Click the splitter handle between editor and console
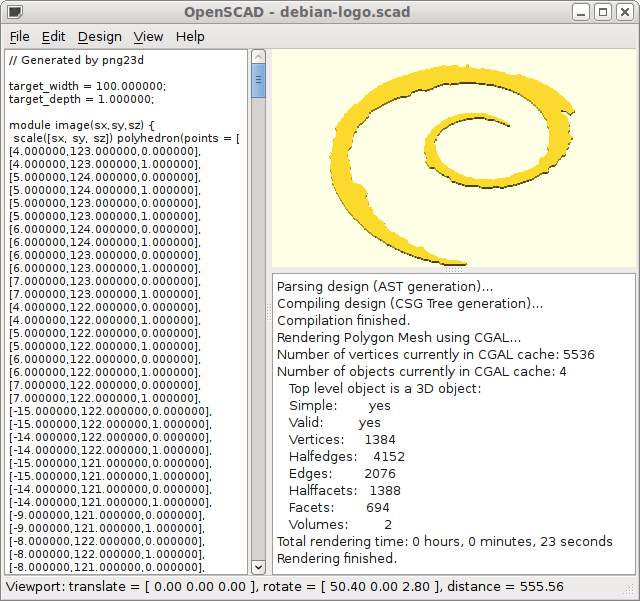The height and width of the screenshot is (601, 640). tap(269, 312)
